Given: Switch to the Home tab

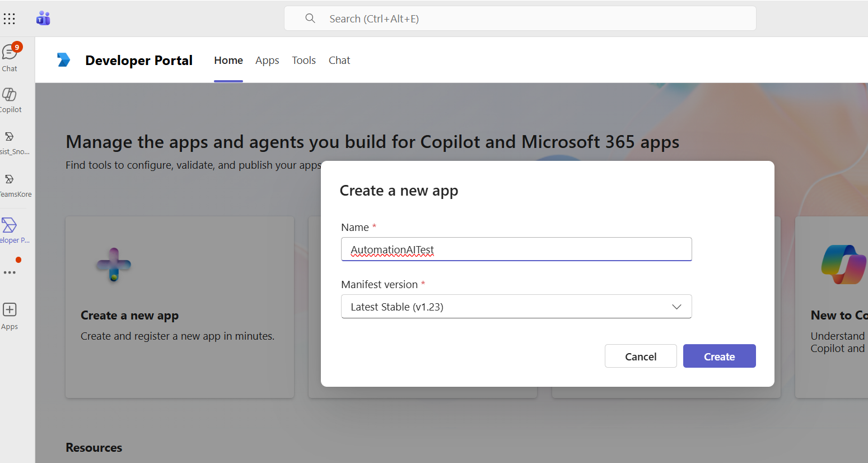Looking at the screenshot, I should 228,61.
